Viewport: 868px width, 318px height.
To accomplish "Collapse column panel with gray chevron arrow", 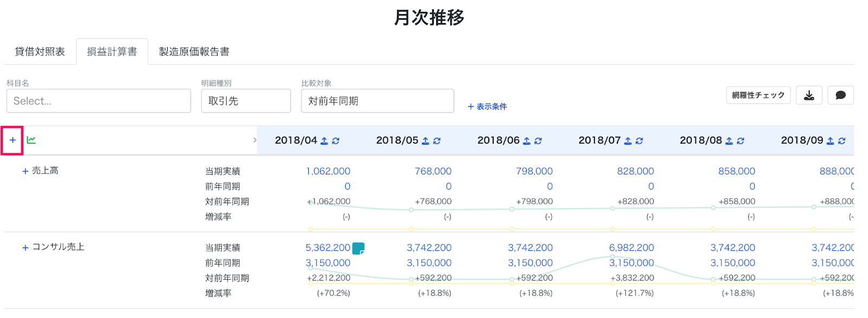I will point(254,140).
